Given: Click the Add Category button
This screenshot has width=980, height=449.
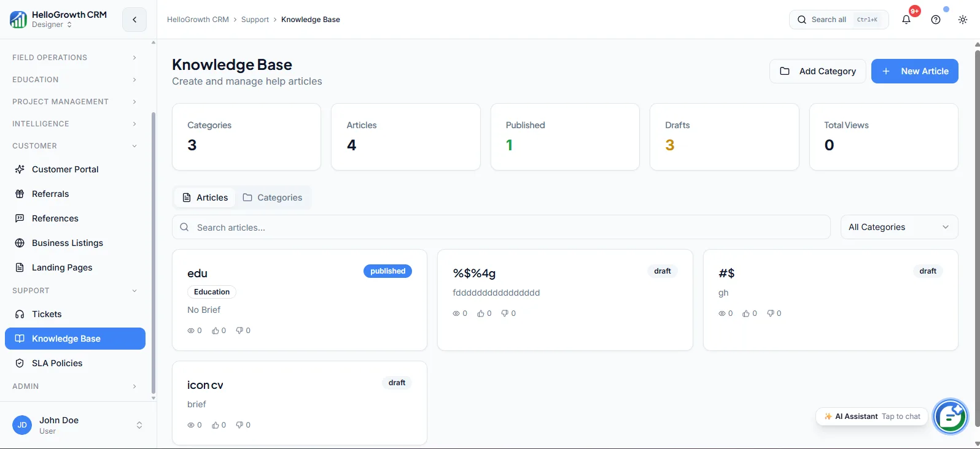Looking at the screenshot, I should coord(817,71).
